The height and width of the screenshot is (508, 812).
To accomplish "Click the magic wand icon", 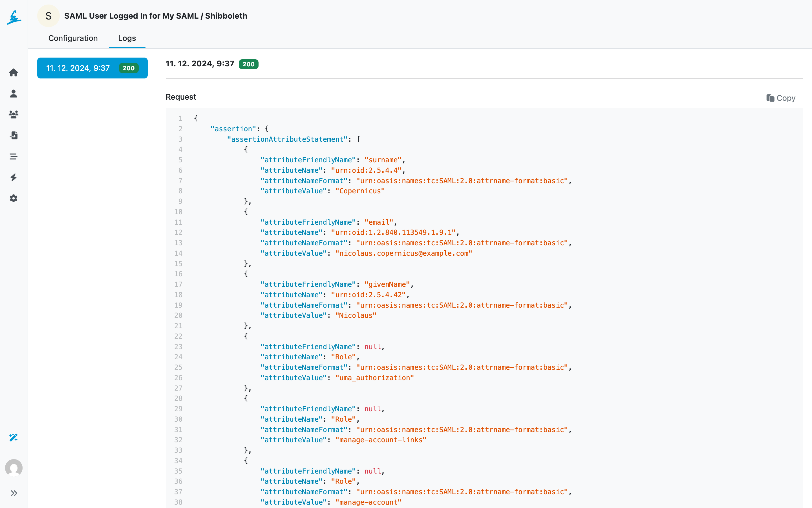I will tap(14, 437).
